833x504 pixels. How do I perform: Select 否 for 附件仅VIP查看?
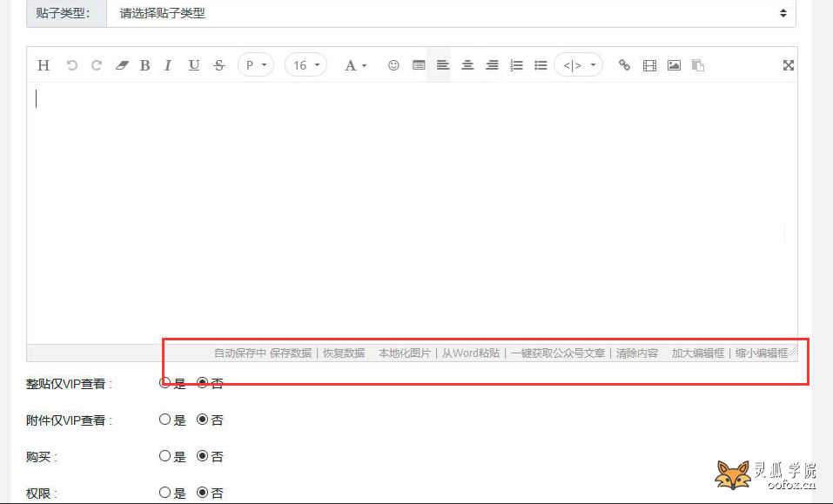[203, 420]
